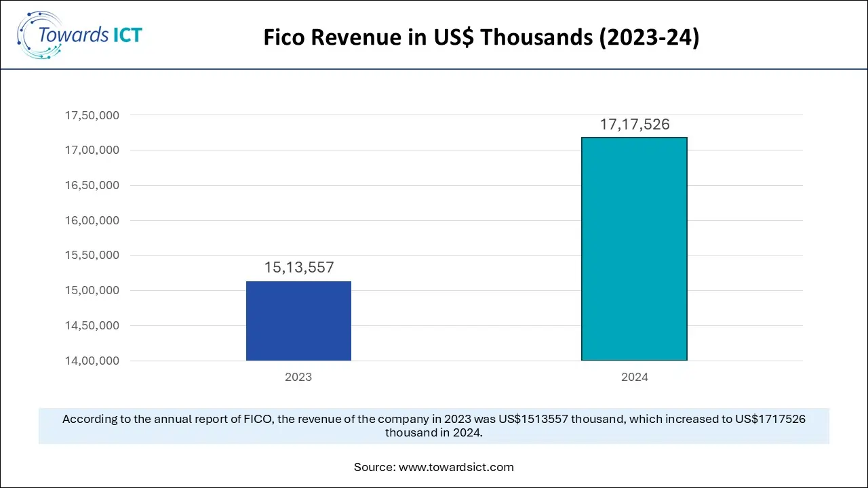The width and height of the screenshot is (868, 488).
Task: Select the chart title text
Action: (x=481, y=37)
